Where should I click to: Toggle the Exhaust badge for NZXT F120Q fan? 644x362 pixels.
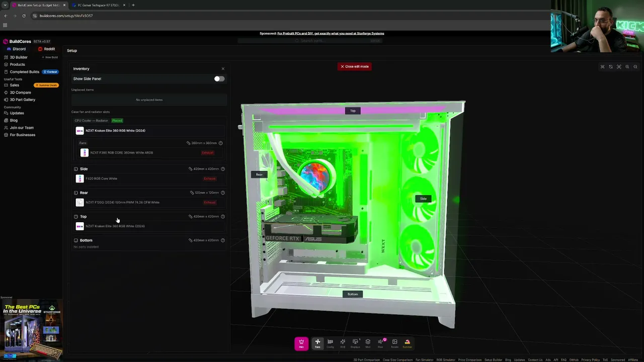[x=210, y=203]
